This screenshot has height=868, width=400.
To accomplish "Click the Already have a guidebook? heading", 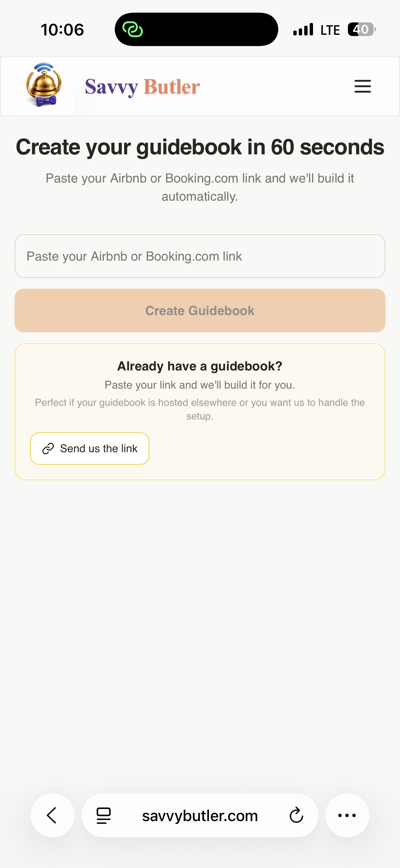I will pos(200,366).
